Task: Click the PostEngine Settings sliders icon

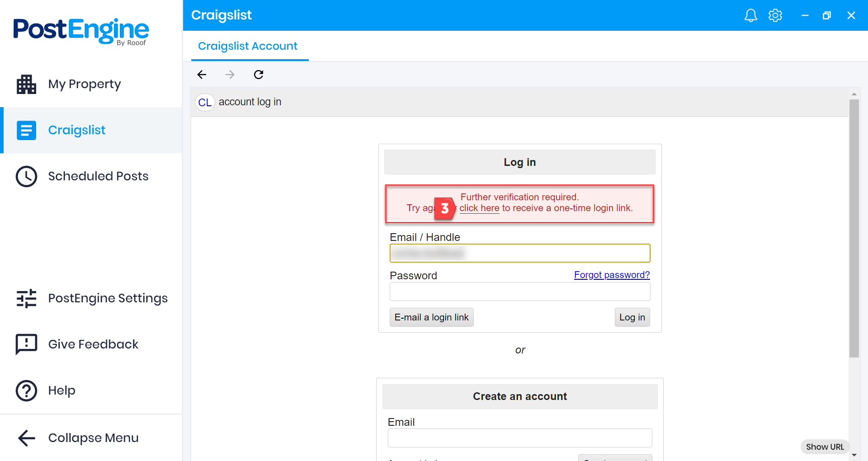Action: coord(26,298)
